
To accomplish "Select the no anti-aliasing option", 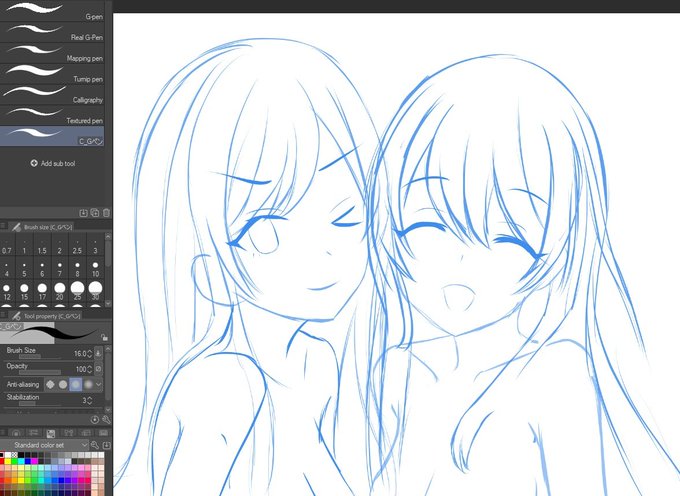I will [50, 384].
